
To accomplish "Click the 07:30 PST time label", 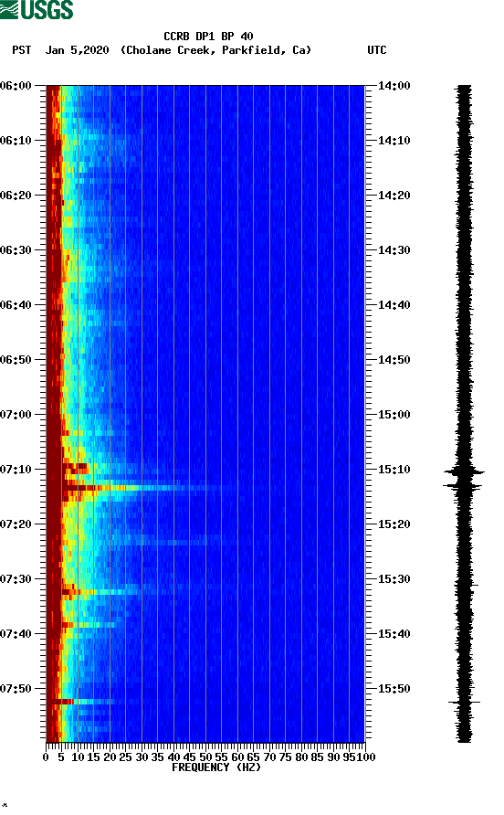I will pyautogui.click(x=16, y=579).
